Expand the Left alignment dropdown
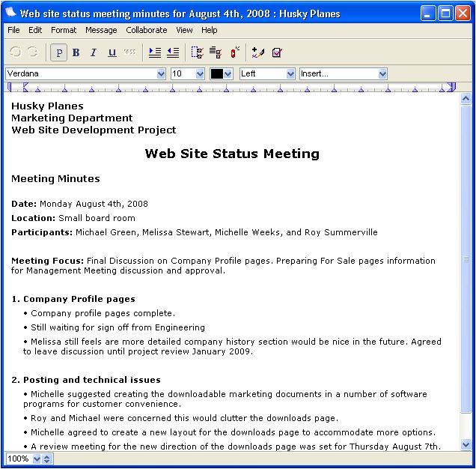 (x=290, y=74)
